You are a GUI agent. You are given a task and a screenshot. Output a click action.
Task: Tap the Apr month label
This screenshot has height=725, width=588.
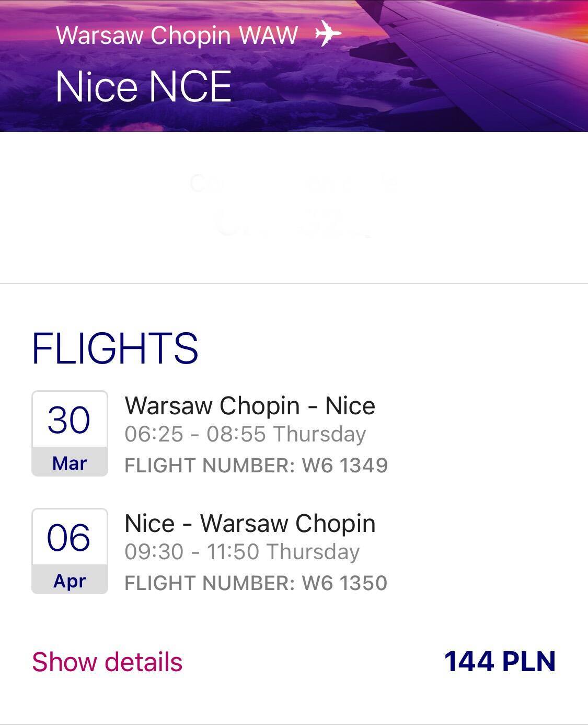click(70, 581)
